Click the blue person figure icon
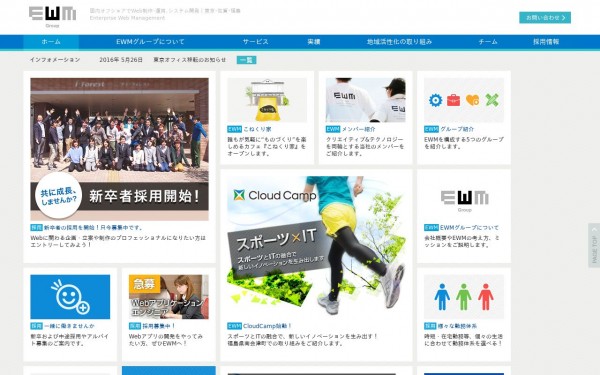 [442, 297]
